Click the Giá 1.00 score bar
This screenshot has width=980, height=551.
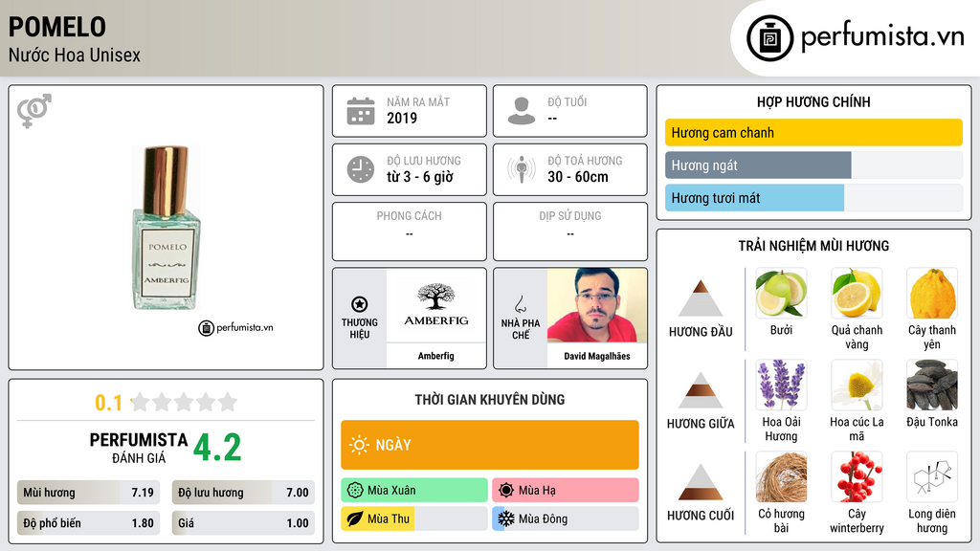click(x=243, y=523)
